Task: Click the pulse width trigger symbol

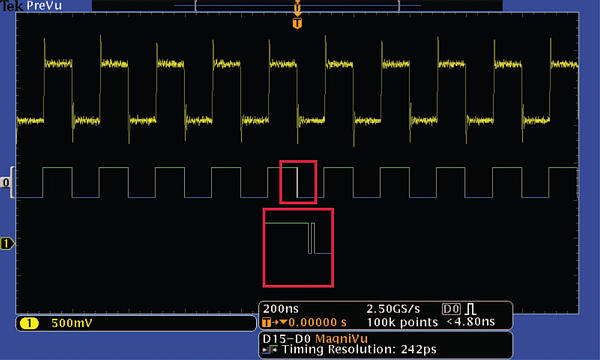Action: coord(471,309)
